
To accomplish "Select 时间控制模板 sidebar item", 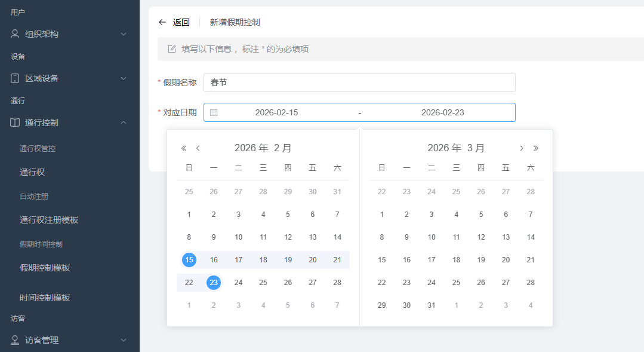I will (x=45, y=298).
